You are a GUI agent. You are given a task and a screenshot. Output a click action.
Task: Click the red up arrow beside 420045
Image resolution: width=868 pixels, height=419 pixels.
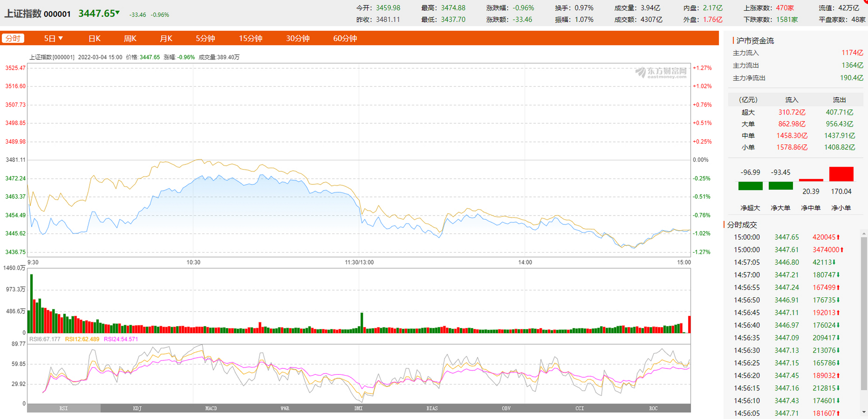[x=838, y=237]
